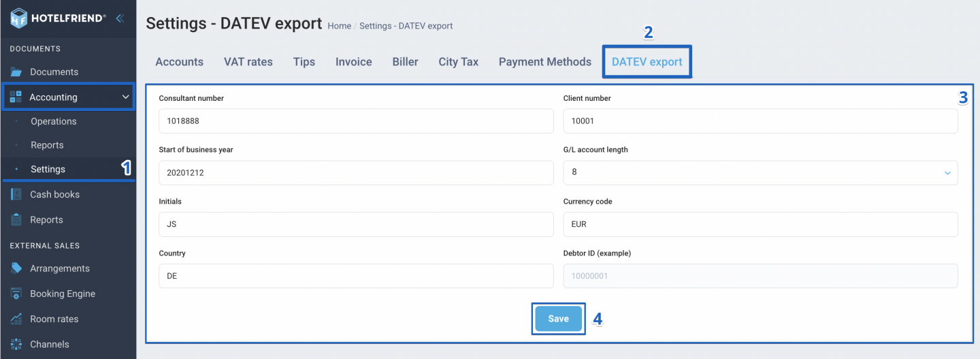980x359 pixels.
Task: Click the Booking Engine icon
Action: [x=16, y=294]
